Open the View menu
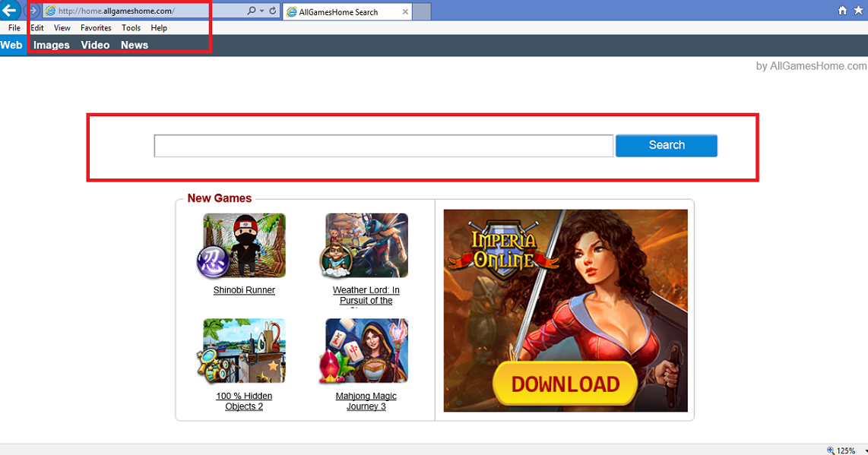Image resolution: width=868 pixels, height=455 pixels. [x=62, y=27]
